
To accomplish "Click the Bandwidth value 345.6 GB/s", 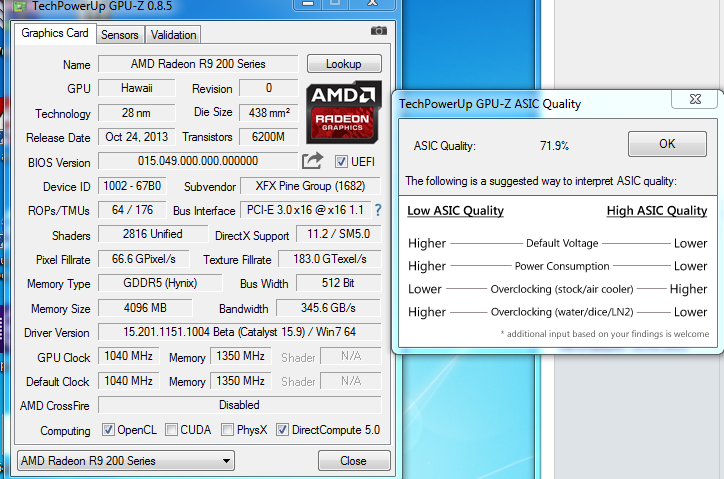I will 328,308.
